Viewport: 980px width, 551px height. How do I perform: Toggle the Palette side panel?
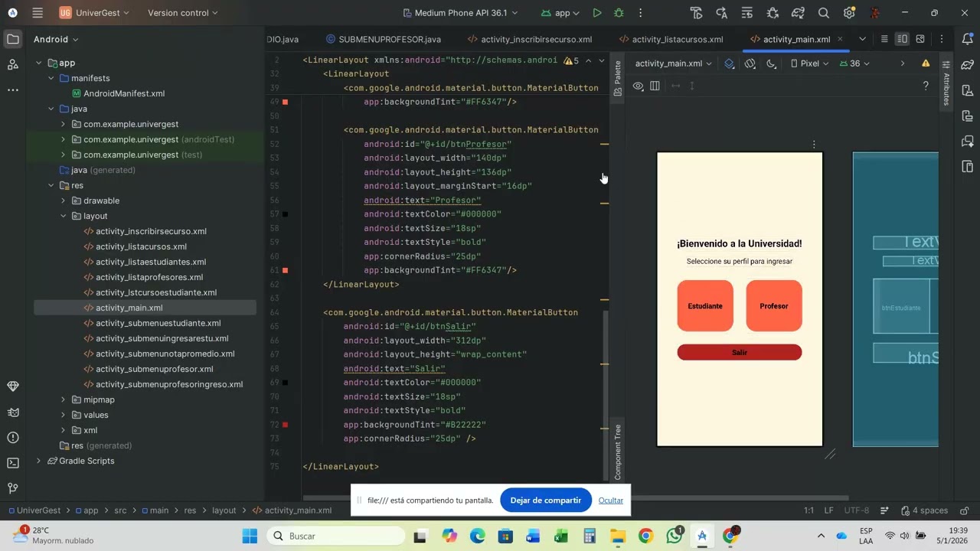tap(617, 79)
